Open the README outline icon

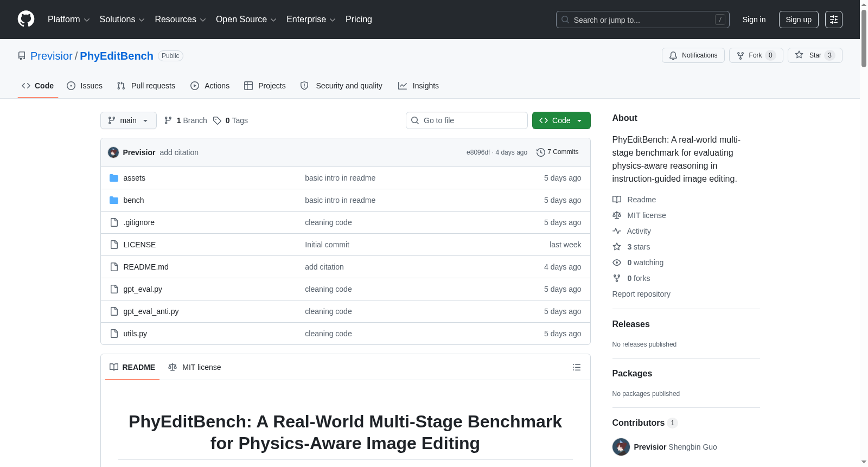(x=577, y=367)
